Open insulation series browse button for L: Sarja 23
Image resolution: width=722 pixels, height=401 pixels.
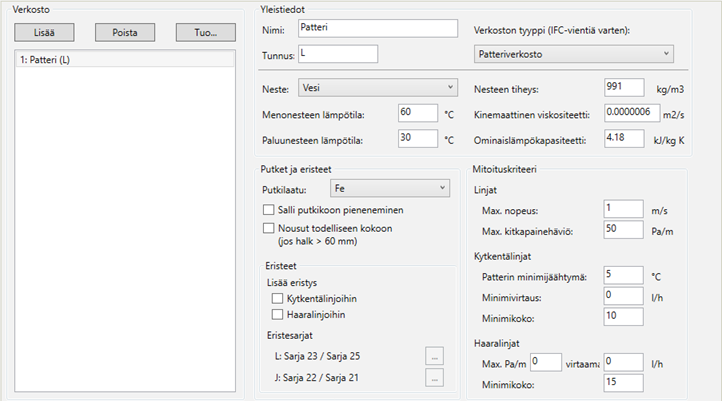(x=434, y=356)
